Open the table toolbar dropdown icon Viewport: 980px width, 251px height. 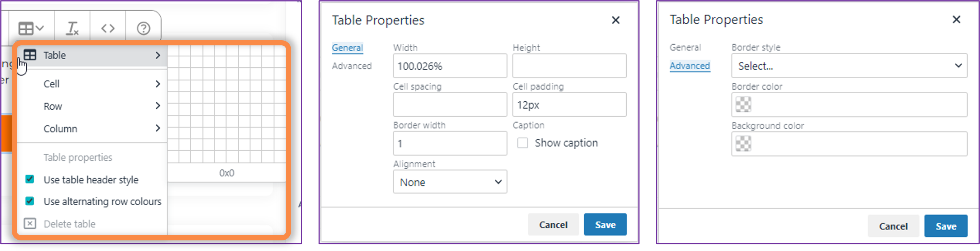(31, 28)
